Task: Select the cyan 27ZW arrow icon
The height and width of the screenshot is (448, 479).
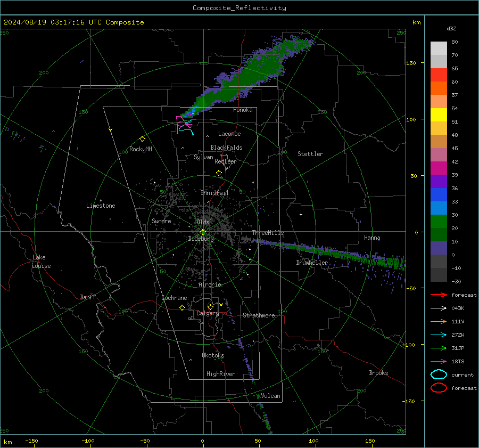Action: [x=439, y=335]
